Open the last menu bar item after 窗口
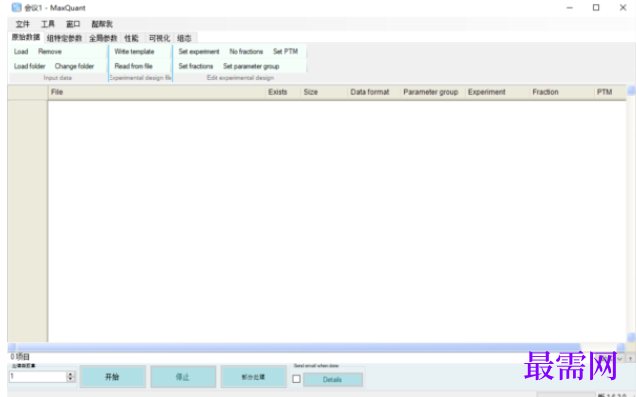The image size is (636, 397). 102,24
